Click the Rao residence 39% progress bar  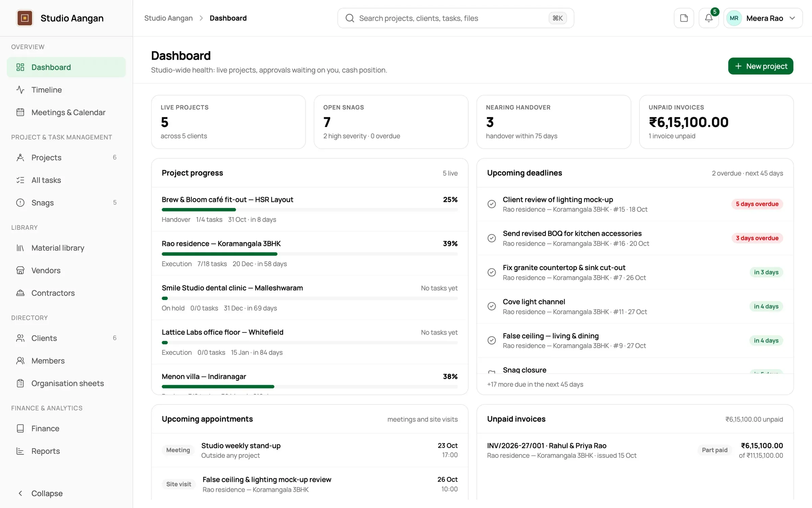pyautogui.click(x=310, y=254)
